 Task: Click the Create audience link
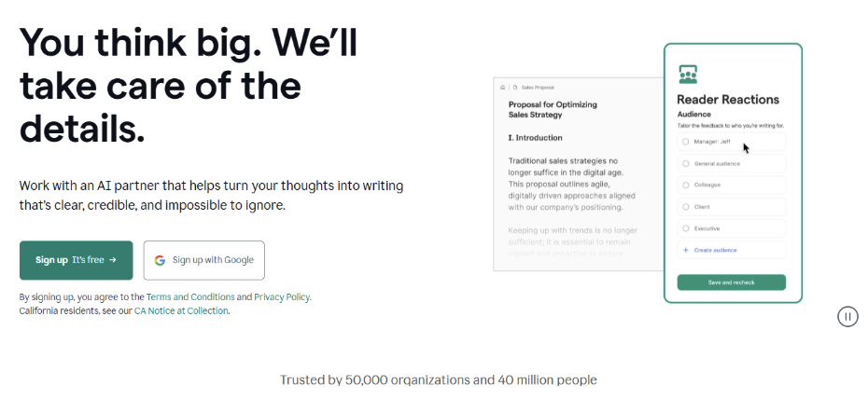715,250
